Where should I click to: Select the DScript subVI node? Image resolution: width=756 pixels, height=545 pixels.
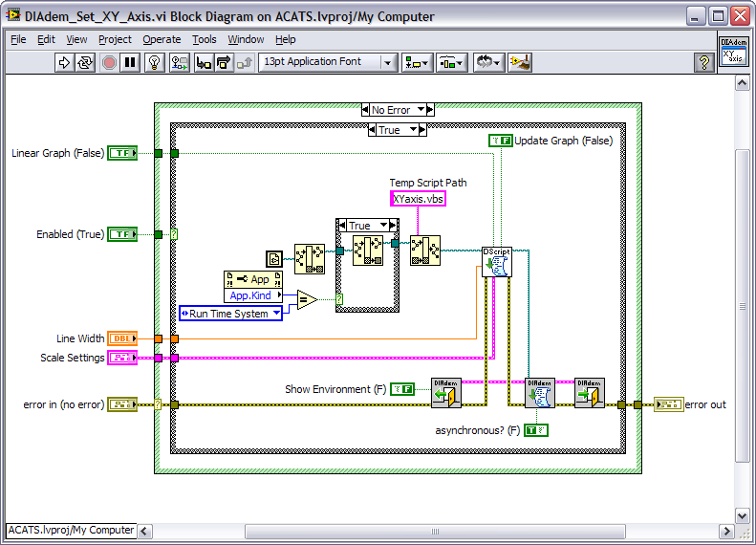point(497,262)
